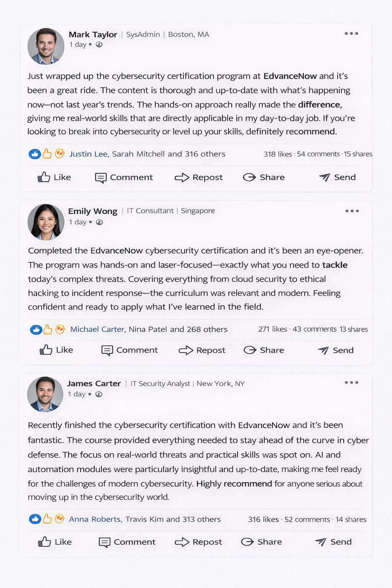Comment on Mark Taylor's post

click(x=124, y=177)
